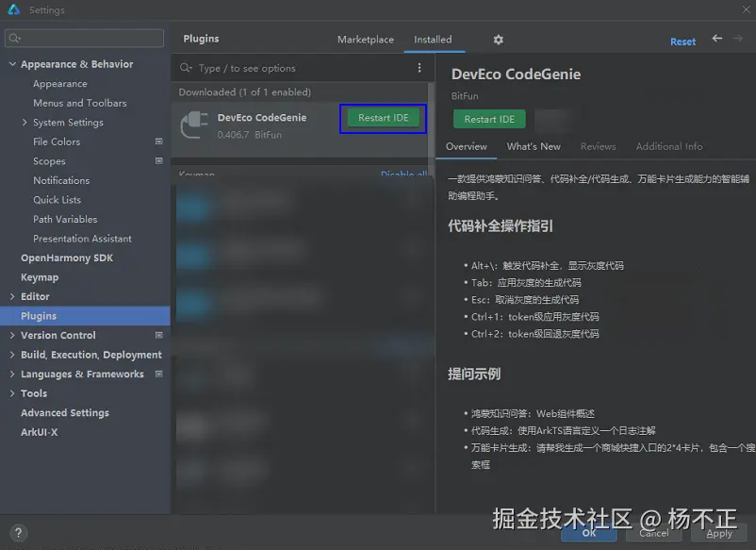Click the DevEco Studio logo in title bar

click(x=14, y=9)
